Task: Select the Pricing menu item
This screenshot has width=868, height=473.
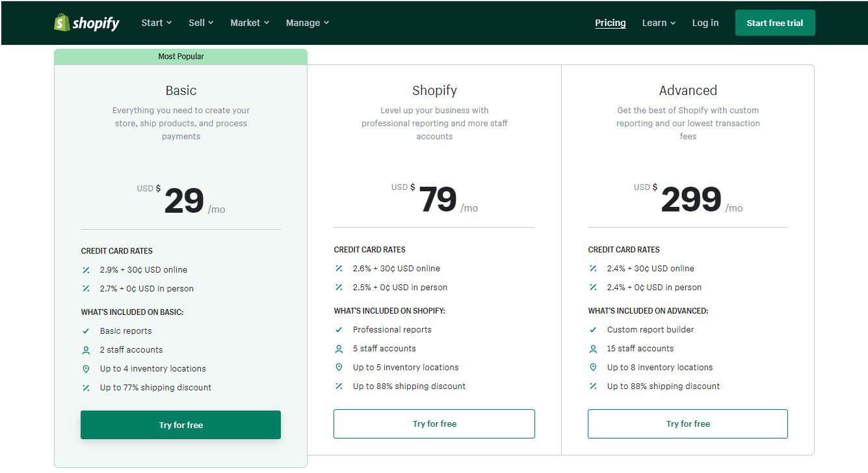Action: click(x=610, y=22)
